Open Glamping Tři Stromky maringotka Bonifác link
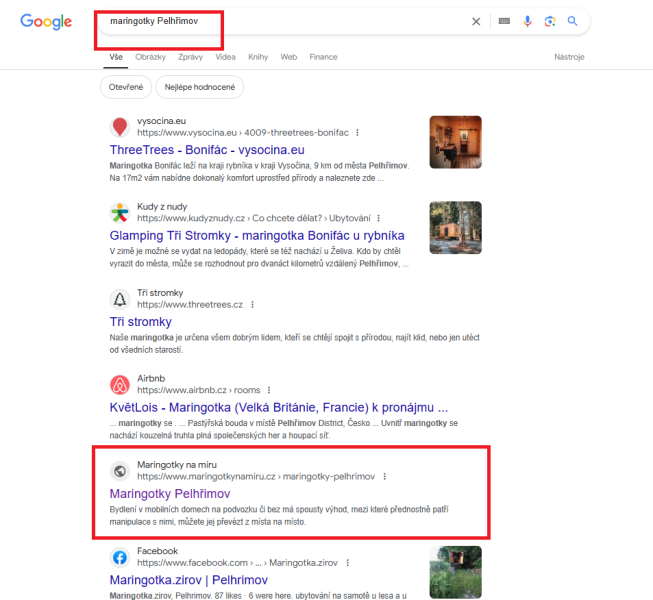Viewport: 653px width, 600px height. tap(257, 236)
